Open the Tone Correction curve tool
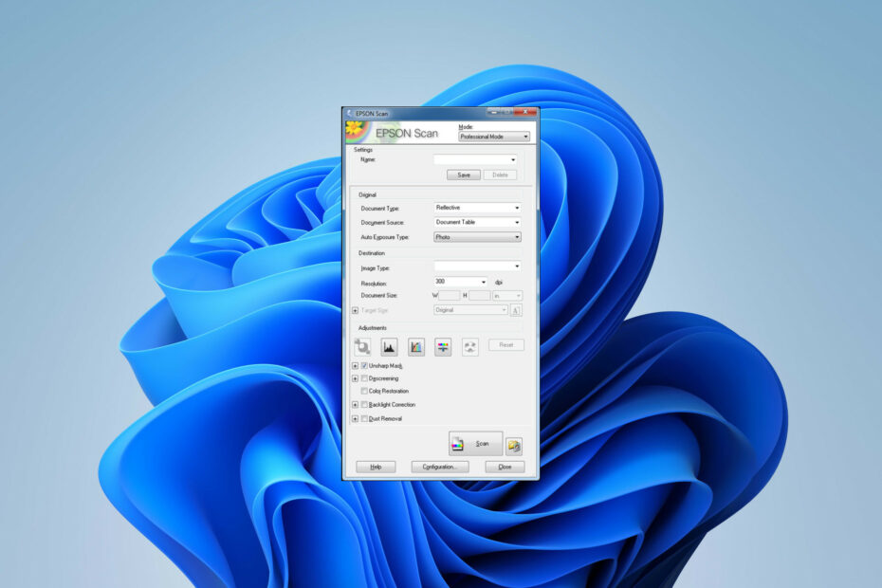Screen dimensions: 882x588 click(x=416, y=346)
